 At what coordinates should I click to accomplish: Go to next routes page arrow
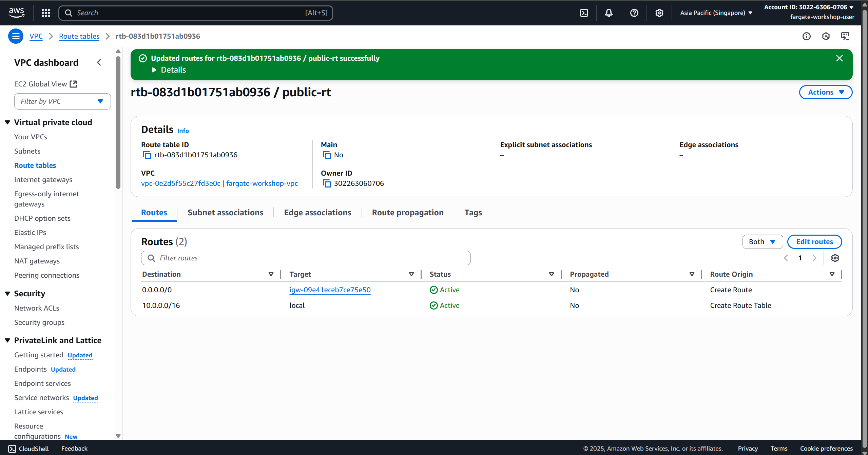(814, 258)
